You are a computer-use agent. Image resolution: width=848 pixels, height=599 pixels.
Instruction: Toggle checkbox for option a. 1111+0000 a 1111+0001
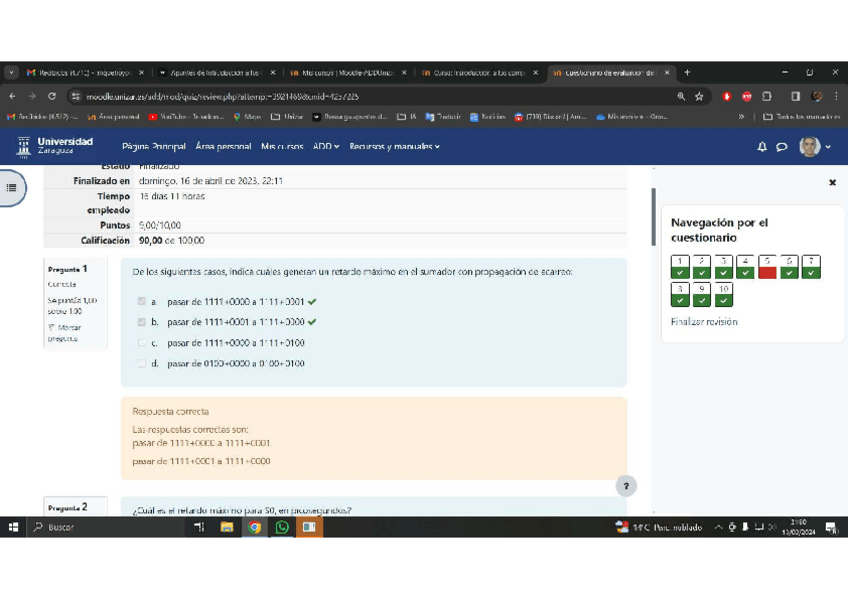[x=141, y=301]
